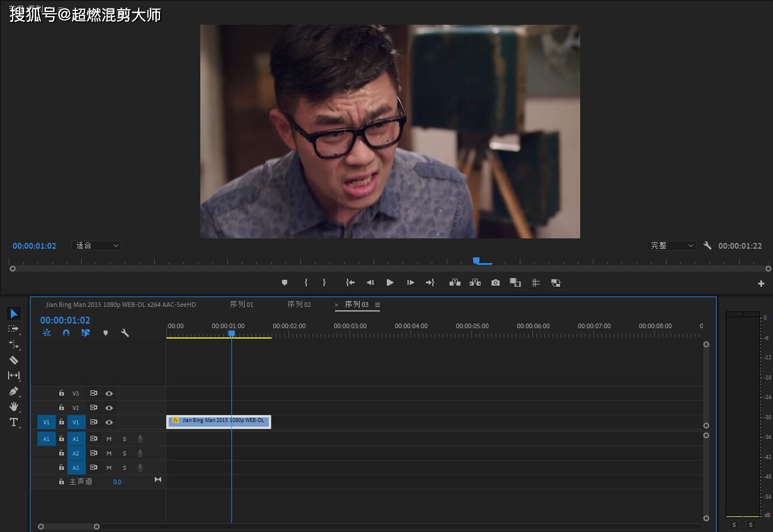Solo audio track A2

click(x=124, y=453)
